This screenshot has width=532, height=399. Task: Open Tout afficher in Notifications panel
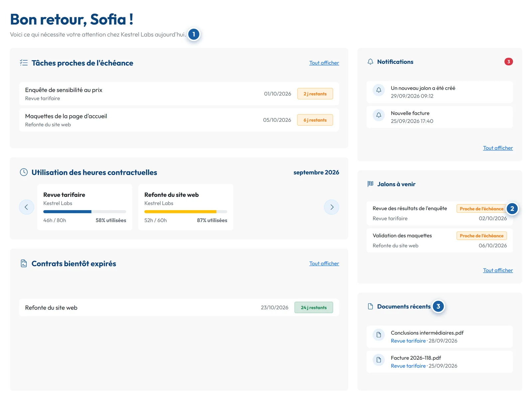click(x=498, y=148)
